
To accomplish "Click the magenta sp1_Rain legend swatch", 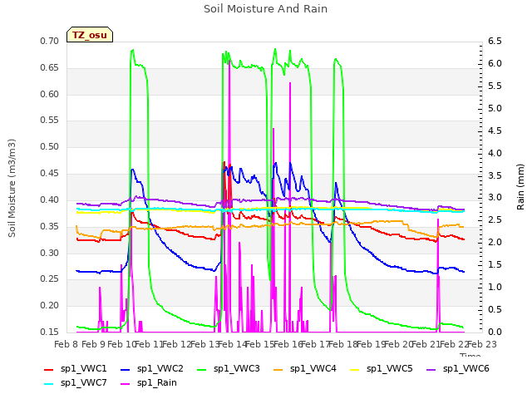I will coord(126,384).
